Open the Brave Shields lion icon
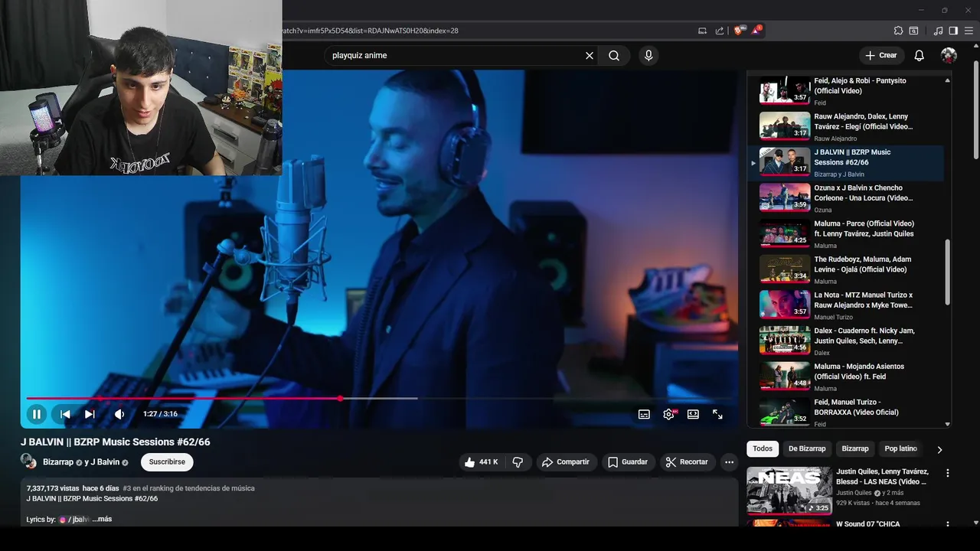 [739, 31]
